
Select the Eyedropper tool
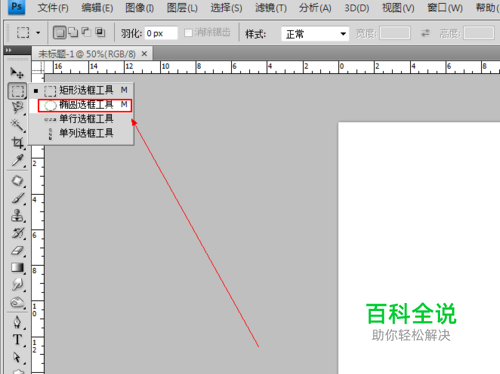17,161
